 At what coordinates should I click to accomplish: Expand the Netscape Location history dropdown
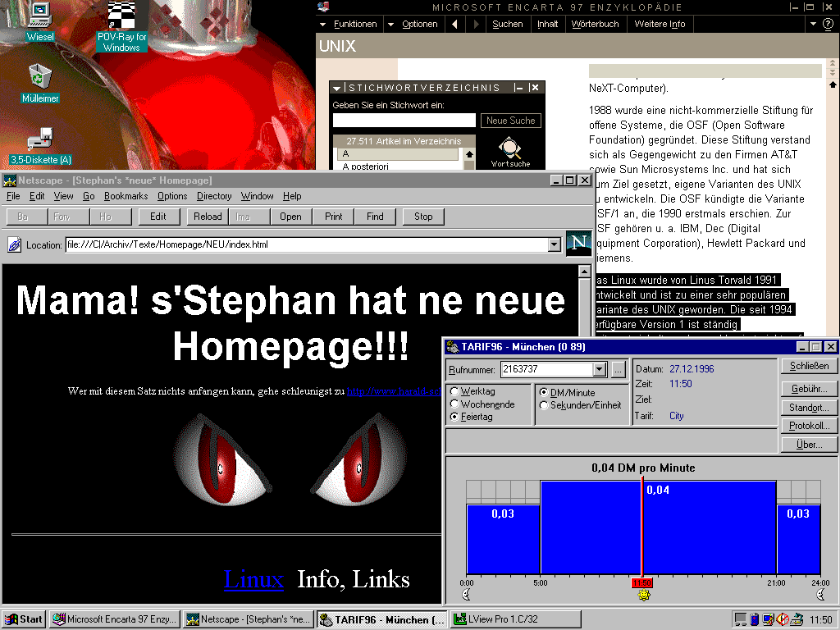click(x=554, y=244)
